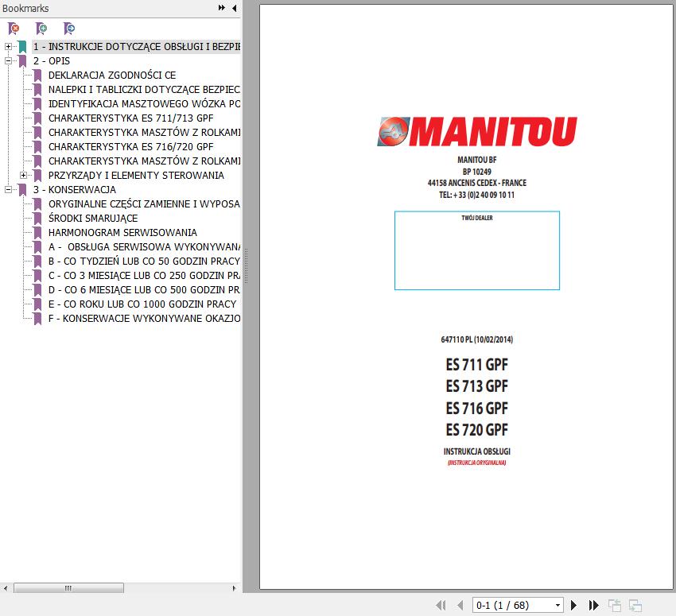Viewport: 676px width, 616px height.
Task: Open 'C - CO 3 MIESIĄCE' bookmark
Action: [144, 276]
